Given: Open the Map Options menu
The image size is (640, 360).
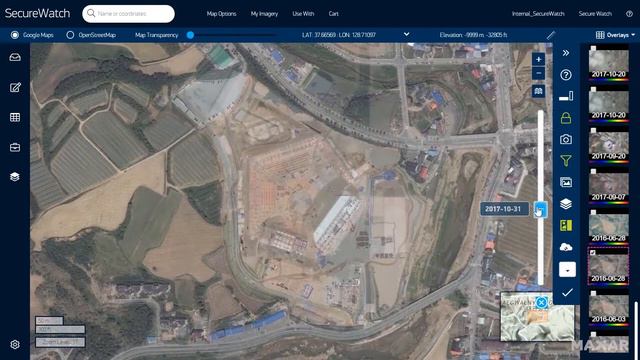Looking at the screenshot, I should point(221,13).
